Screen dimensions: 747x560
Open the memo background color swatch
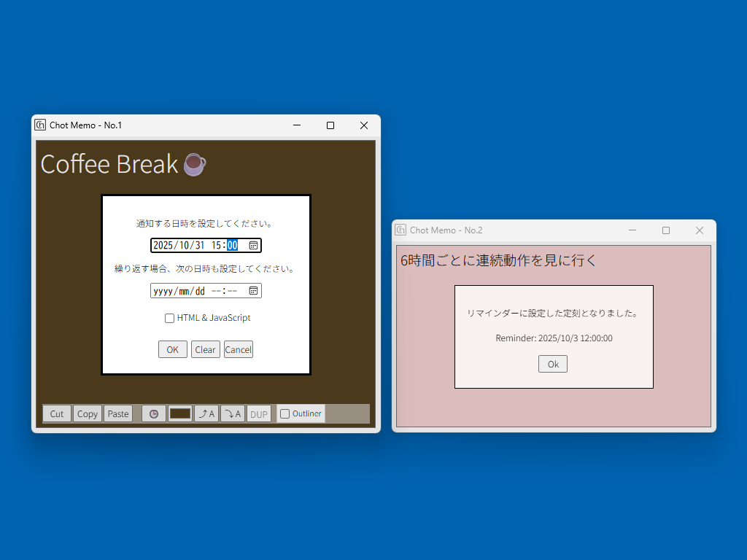(180, 414)
